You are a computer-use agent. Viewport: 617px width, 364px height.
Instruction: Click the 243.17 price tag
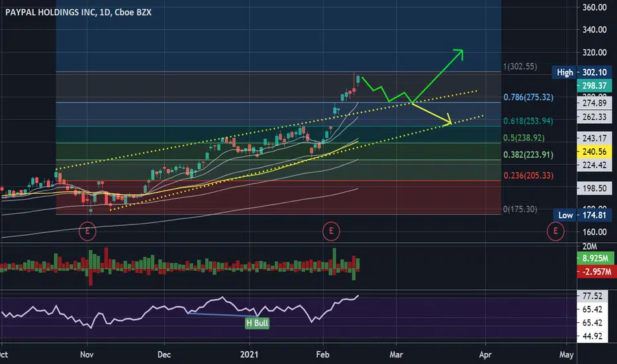pyautogui.click(x=594, y=138)
